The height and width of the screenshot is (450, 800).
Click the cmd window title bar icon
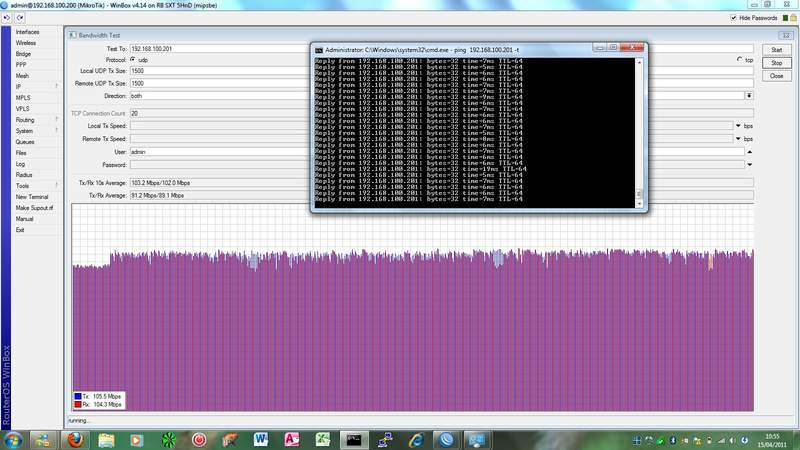point(319,50)
